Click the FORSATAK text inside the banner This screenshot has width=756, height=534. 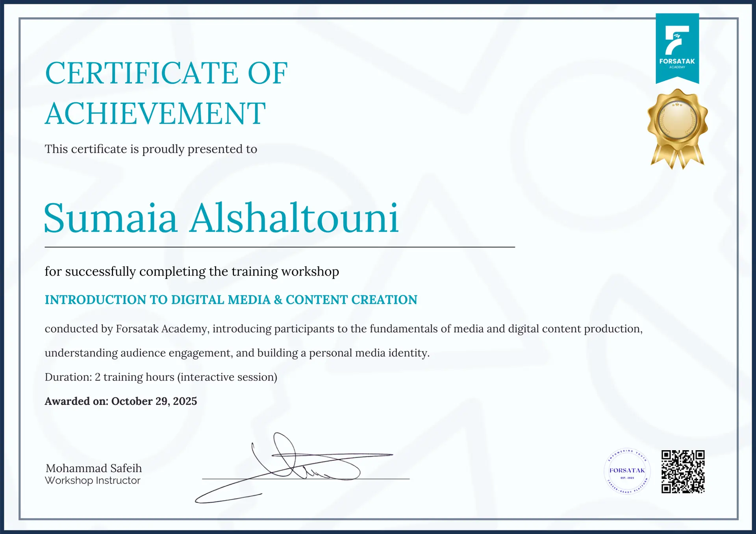tap(677, 61)
